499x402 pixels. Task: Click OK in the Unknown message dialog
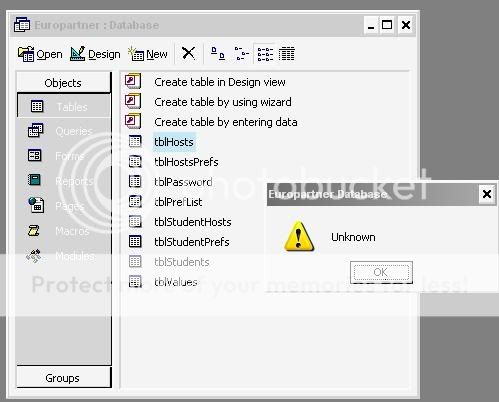(x=381, y=272)
